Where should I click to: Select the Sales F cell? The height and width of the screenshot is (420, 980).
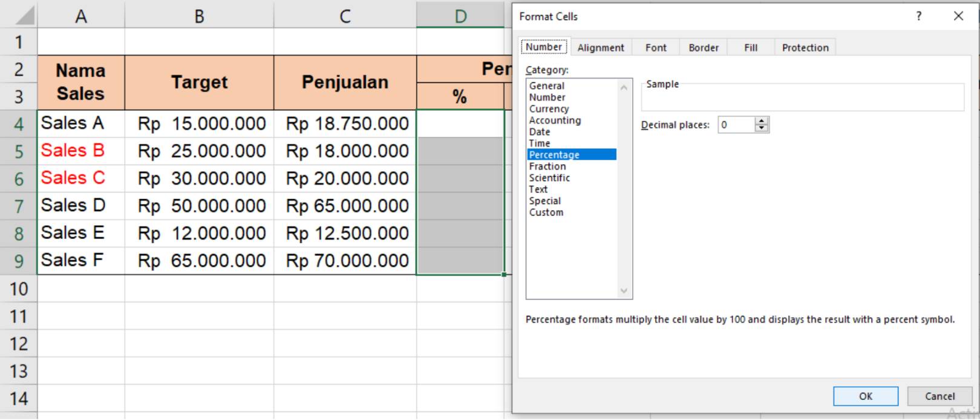(x=81, y=260)
